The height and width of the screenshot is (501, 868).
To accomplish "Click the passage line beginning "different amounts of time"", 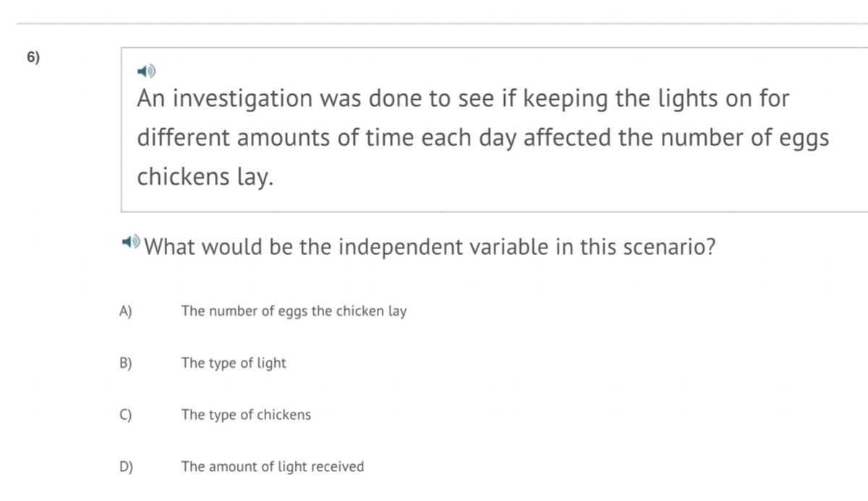I will click(482, 138).
